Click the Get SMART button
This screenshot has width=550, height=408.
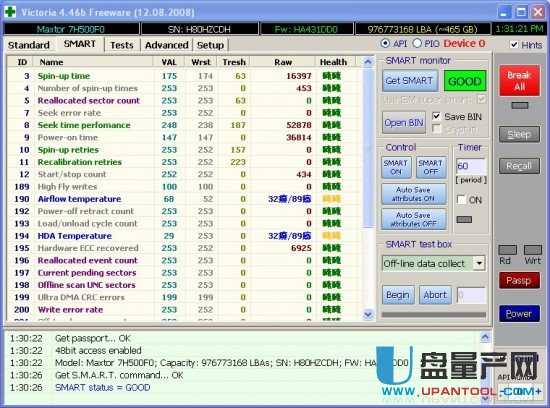[409, 81]
